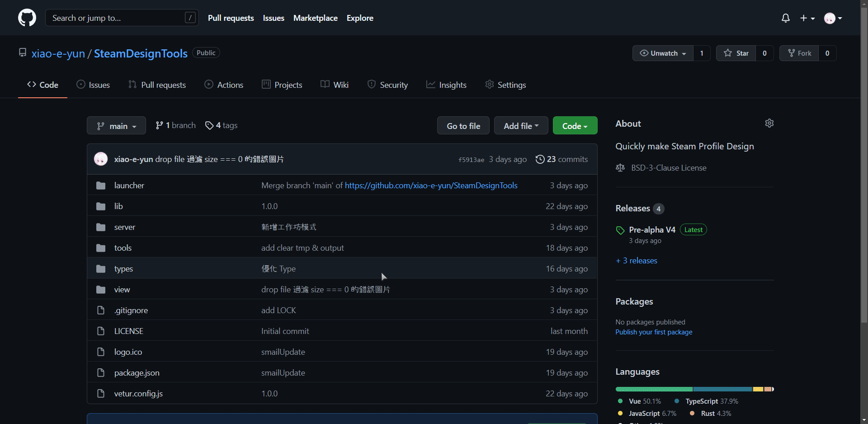
Task: Open Marketplace in top navigation
Action: click(316, 18)
